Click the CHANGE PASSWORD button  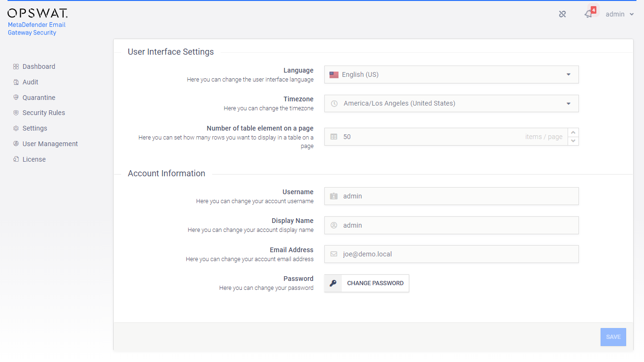(367, 283)
